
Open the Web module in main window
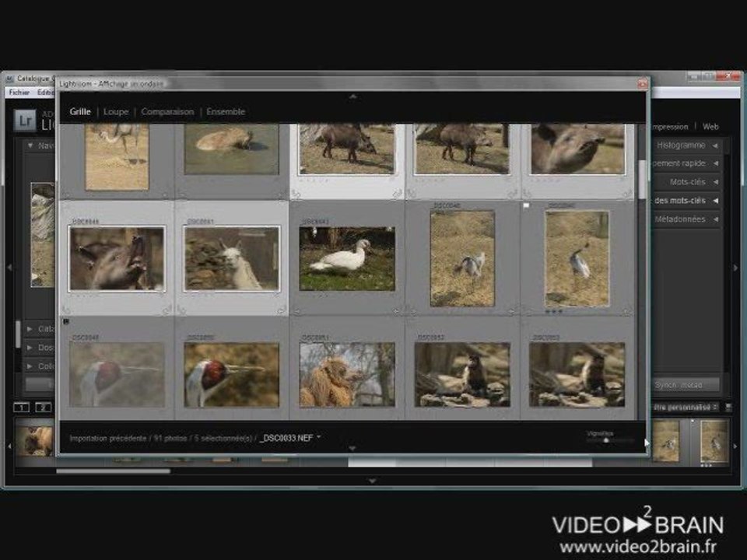click(x=710, y=127)
